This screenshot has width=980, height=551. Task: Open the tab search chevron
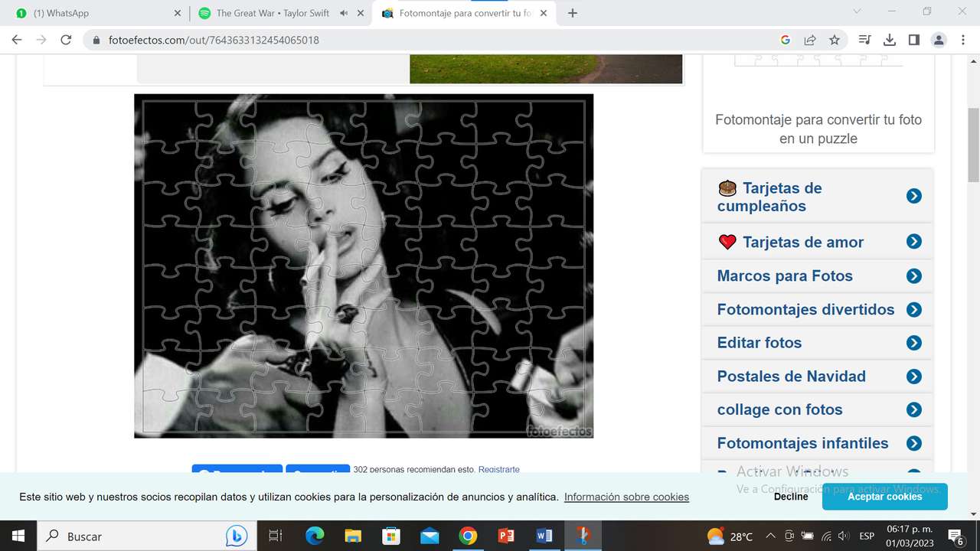click(857, 11)
